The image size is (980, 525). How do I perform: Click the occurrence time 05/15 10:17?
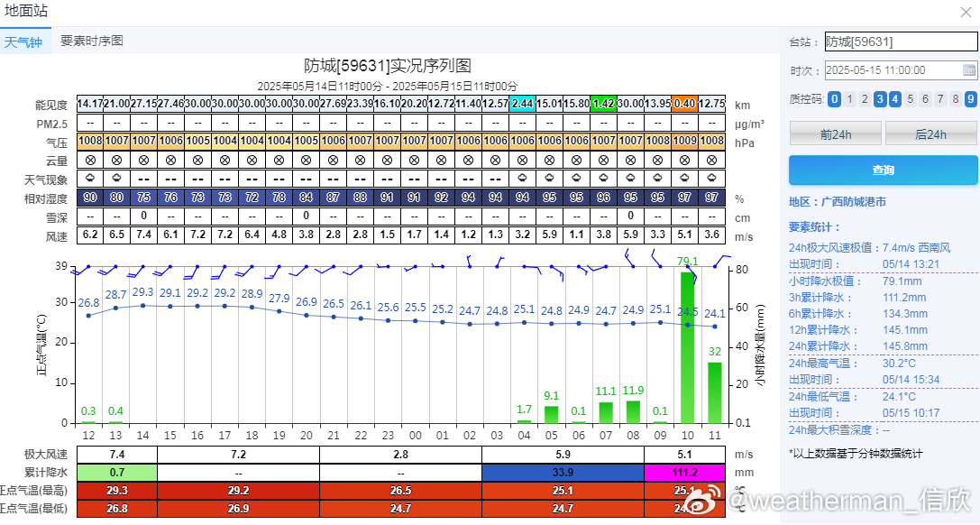click(x=911, y=413)
